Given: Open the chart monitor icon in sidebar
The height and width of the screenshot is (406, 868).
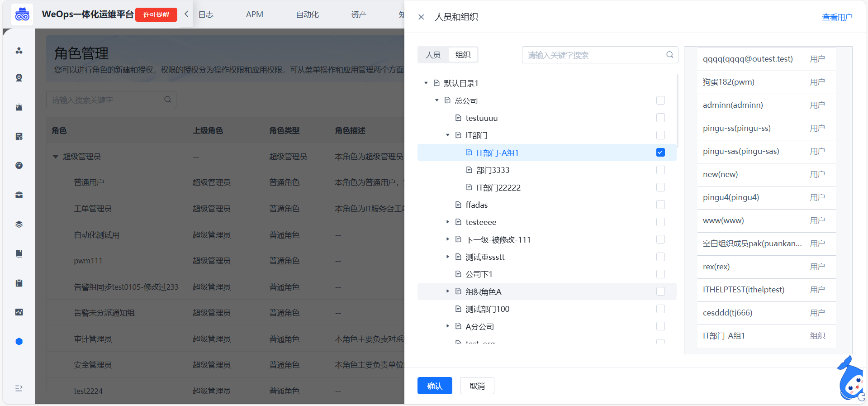Looking at the screenshot, I should pyautogui.click(x=19, y=312).
